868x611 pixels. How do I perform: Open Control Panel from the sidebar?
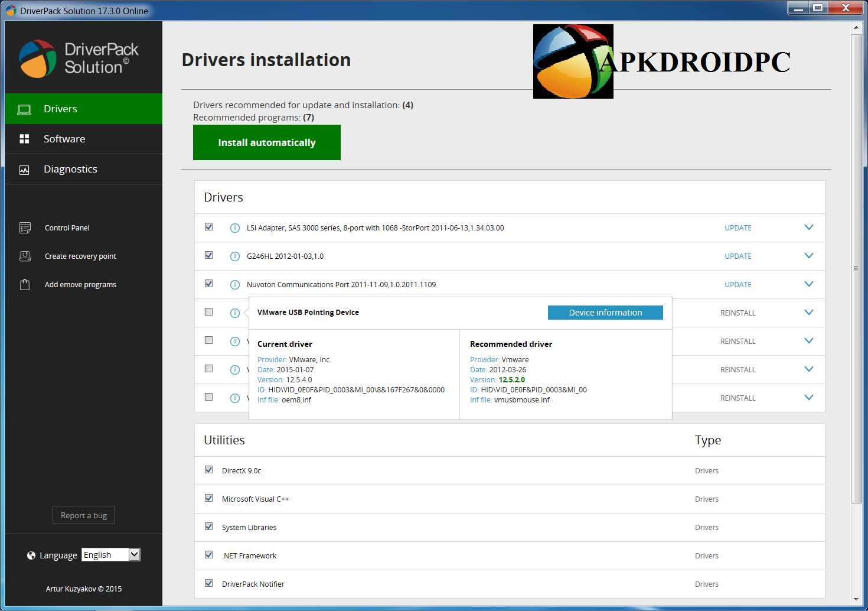tap(67, 228)
